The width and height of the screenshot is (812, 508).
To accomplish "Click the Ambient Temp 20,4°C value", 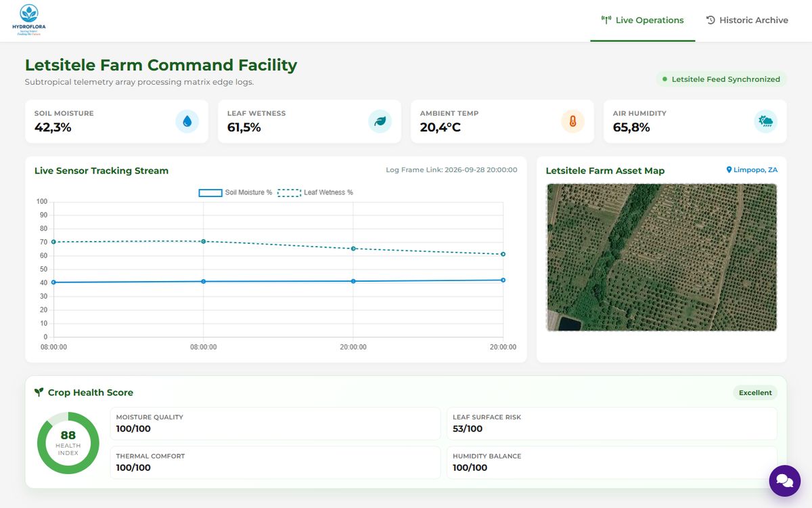I will pyautogui.click(x=441, y=127).
